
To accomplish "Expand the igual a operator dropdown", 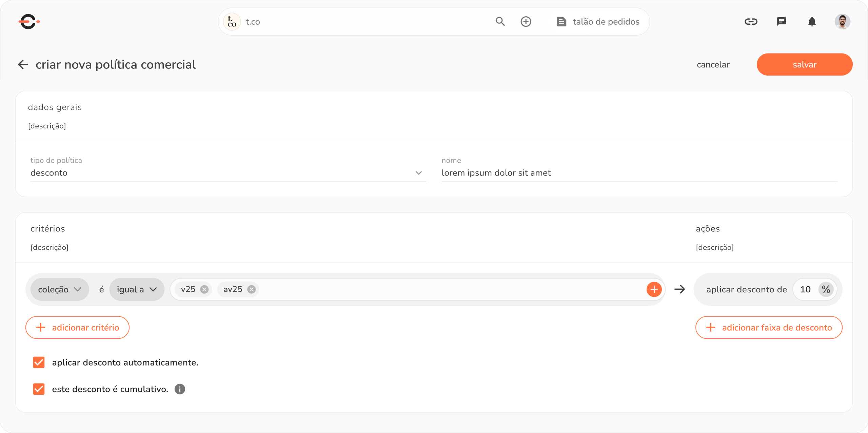I will (137, 289).
